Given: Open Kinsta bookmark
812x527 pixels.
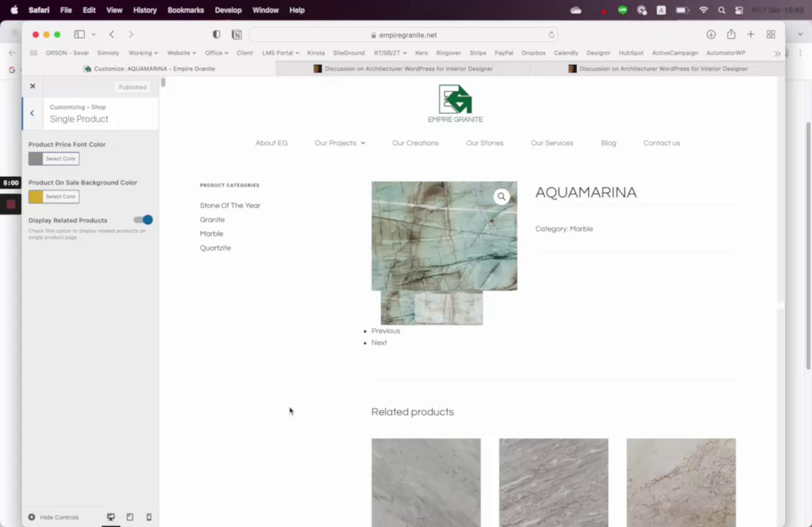Looking at the screenshot, I should point(316,53).
